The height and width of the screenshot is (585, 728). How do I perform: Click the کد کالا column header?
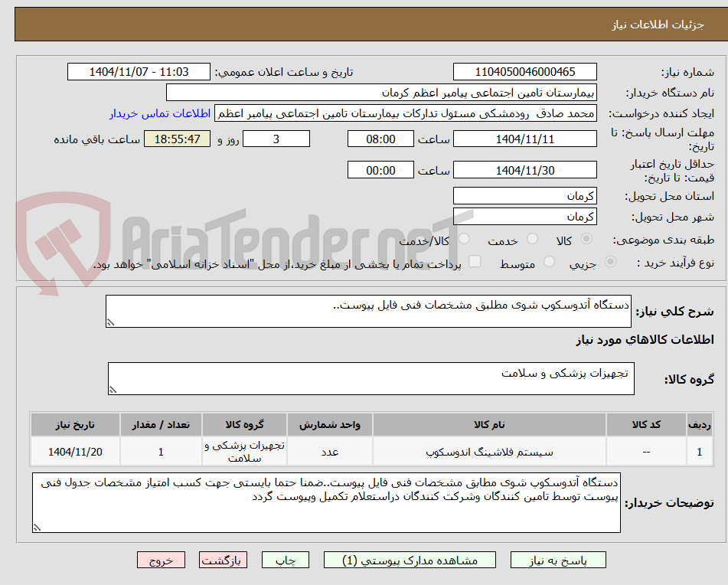click(646, 425)
